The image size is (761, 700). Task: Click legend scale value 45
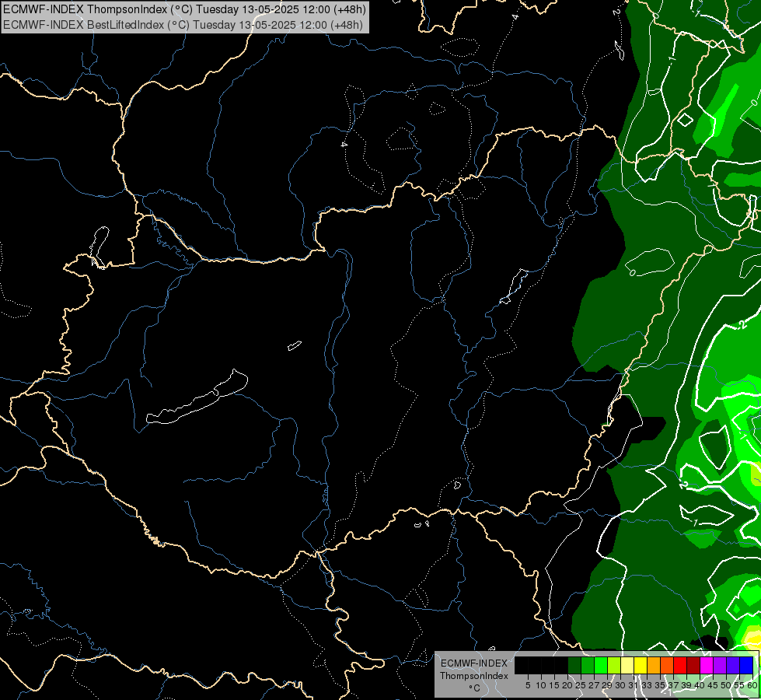(x=714, y=685)
